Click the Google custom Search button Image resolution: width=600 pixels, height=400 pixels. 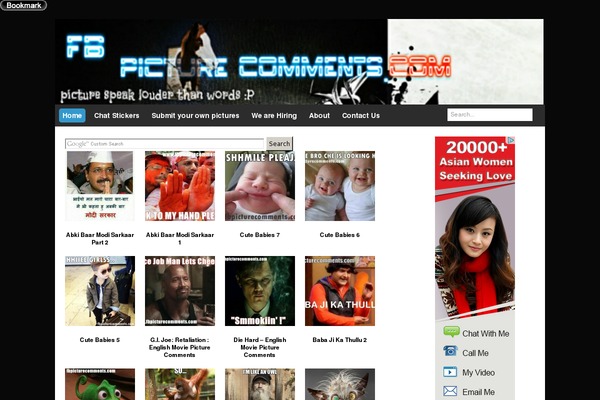[279, 144]
